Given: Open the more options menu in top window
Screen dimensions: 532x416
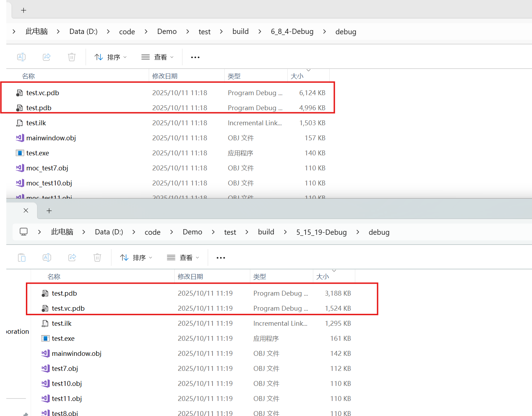Looking at the screenshot, I should tap(195, 57).
